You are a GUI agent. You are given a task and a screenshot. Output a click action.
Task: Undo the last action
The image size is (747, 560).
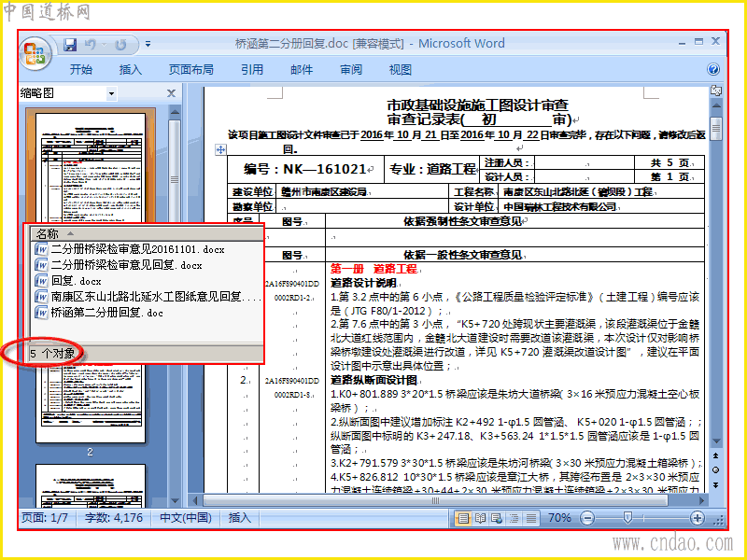tap(91, 44)
